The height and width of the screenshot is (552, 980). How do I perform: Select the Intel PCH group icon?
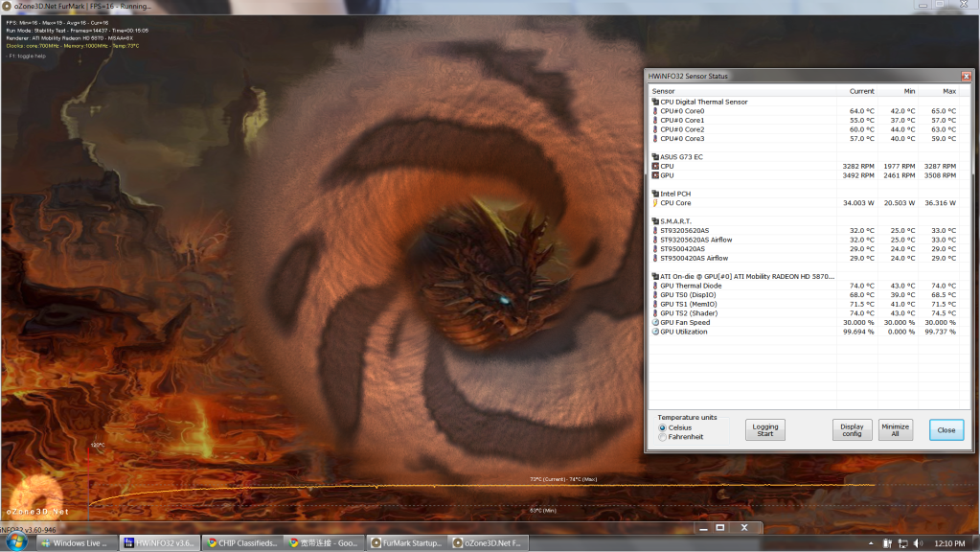[x=655, y=194]
